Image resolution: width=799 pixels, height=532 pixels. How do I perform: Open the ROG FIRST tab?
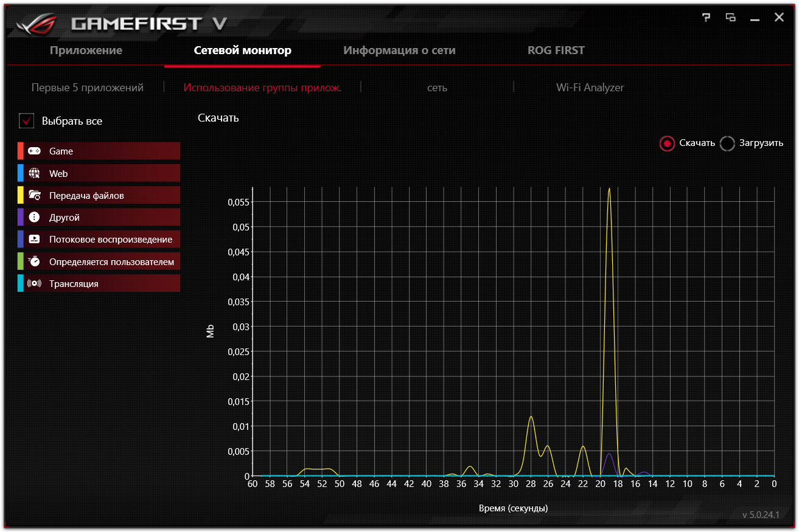coord(556,50)
